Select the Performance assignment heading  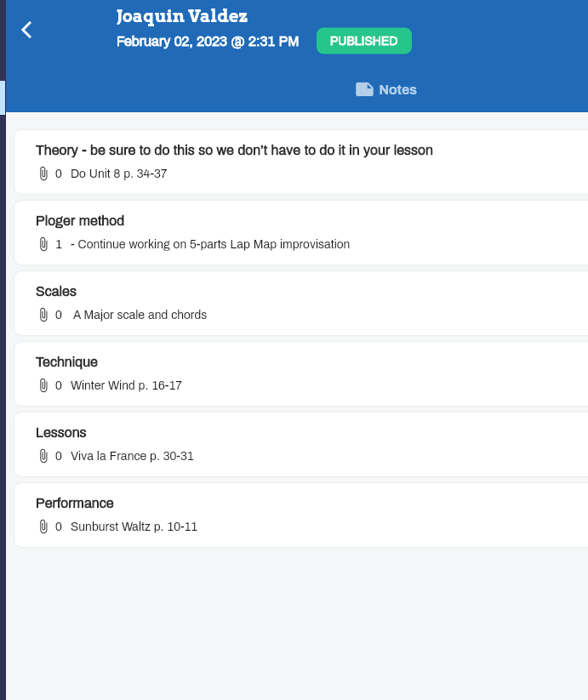[75, 504]
